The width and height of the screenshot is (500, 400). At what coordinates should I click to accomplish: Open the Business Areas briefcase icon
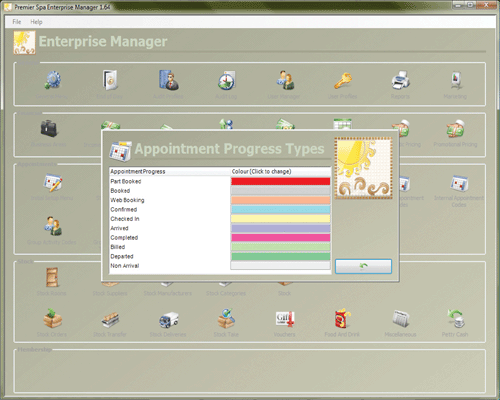coord(49,129)
